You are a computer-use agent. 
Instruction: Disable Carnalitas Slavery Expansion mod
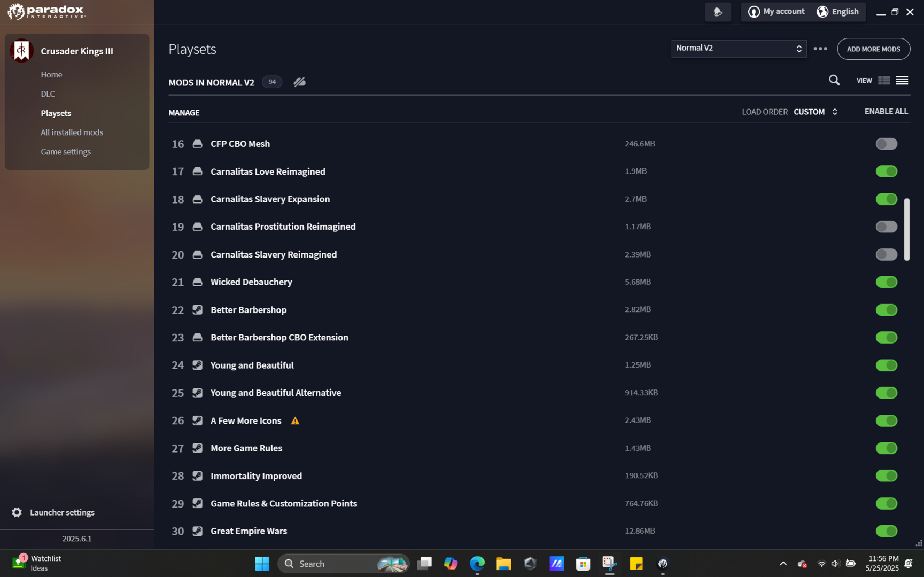coord(886,199)
